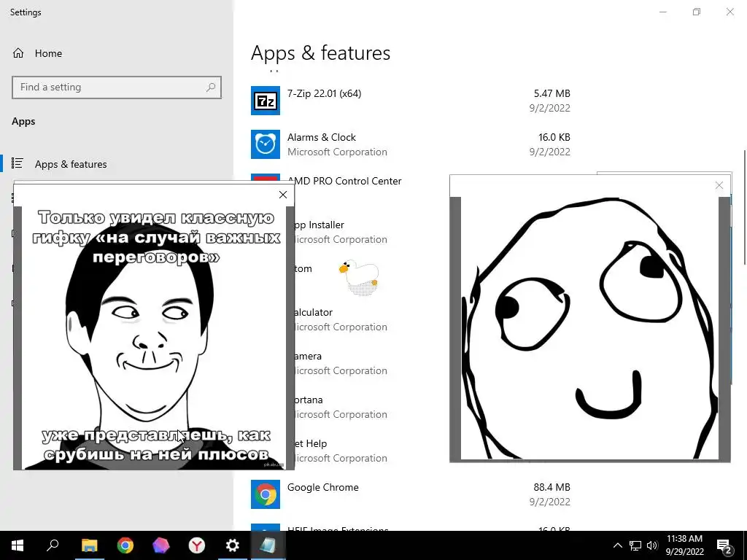747x560 pixels.
Task: Click the 88.4 MB size for Chrome
Action: pos(551,487)
